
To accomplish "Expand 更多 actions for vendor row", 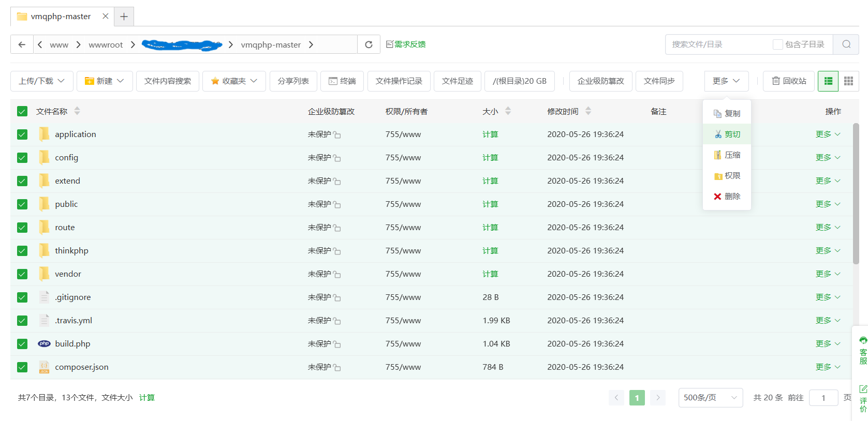I will 828,274.
